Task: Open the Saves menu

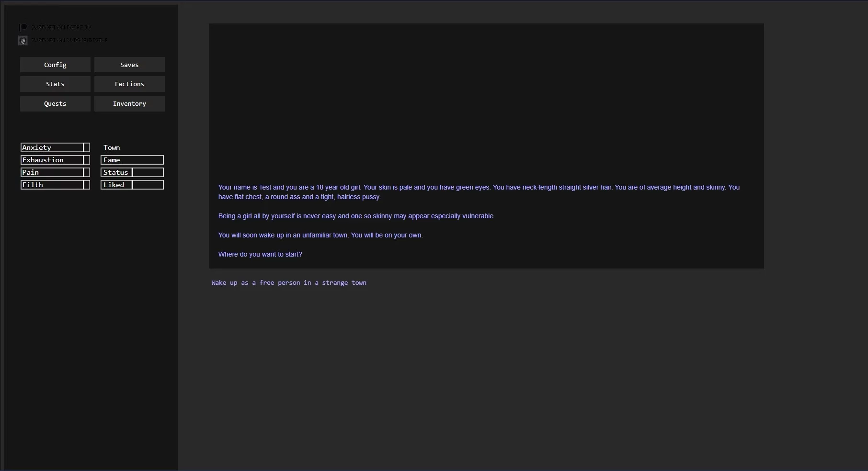Action: (x=129, y=65)
